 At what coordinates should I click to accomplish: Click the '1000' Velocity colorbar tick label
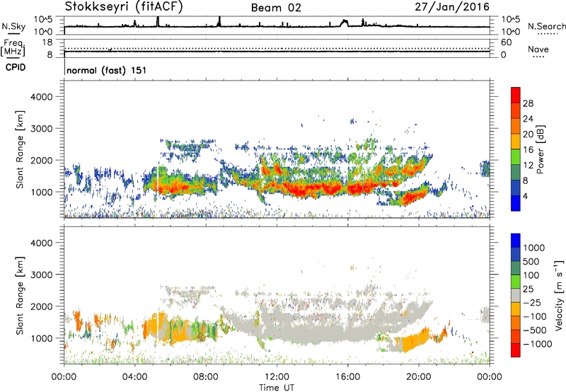534,248
